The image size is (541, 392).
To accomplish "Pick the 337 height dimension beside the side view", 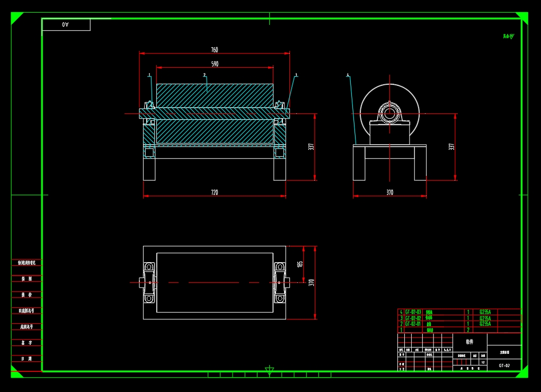I will pyautogui.click(x=451, y=147).
